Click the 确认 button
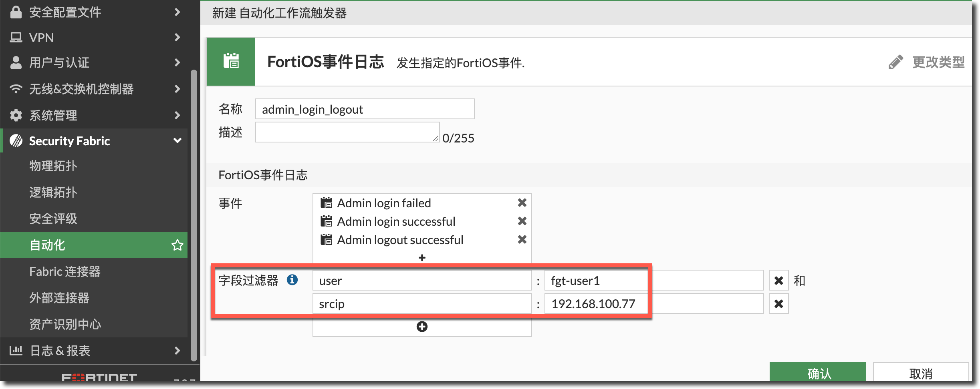 point(817,373)
